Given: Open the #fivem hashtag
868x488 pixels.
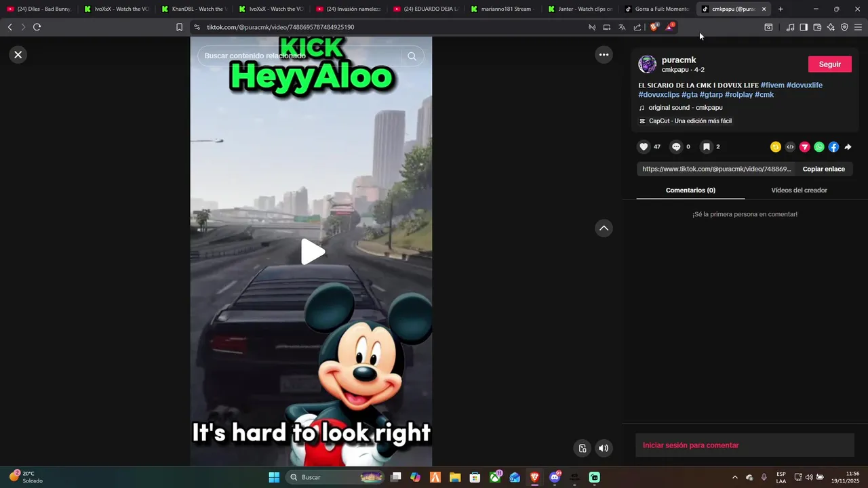Looking at the screenshot, I should pos(772,85).
